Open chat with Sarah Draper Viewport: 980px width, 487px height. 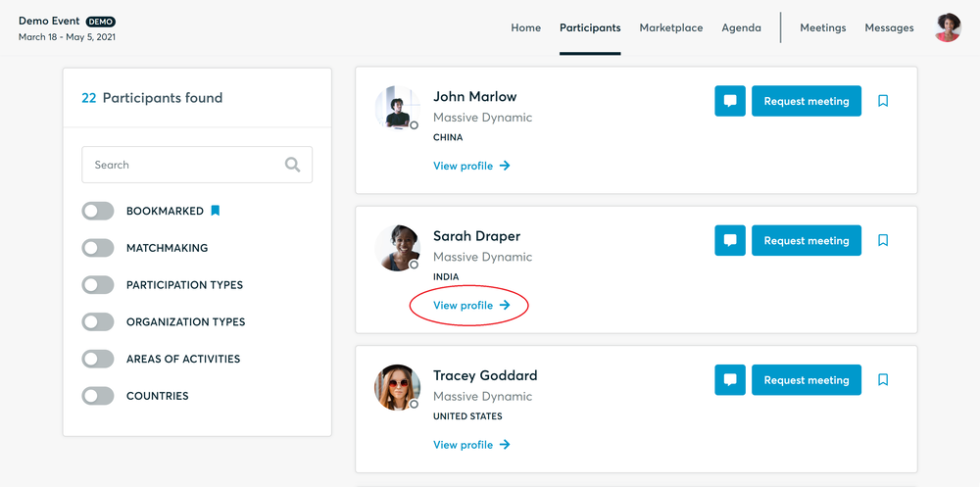click(x=730, y=240)
